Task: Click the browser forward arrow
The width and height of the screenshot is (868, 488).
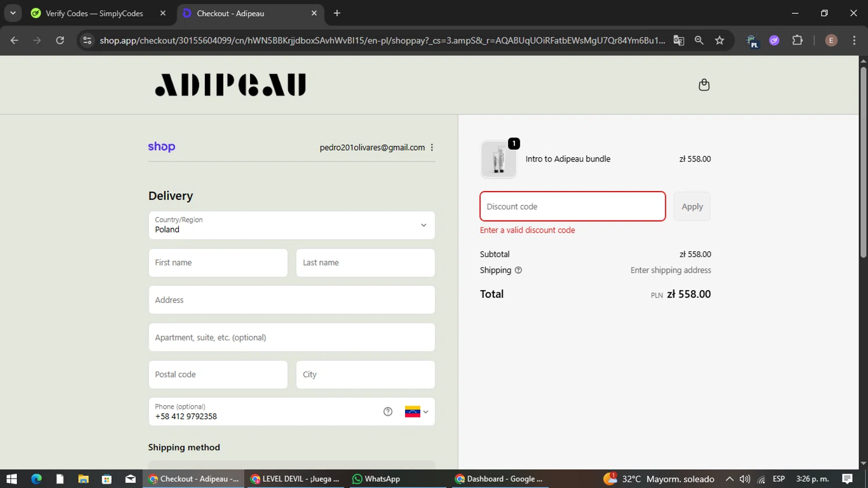Action: (37, 41)
